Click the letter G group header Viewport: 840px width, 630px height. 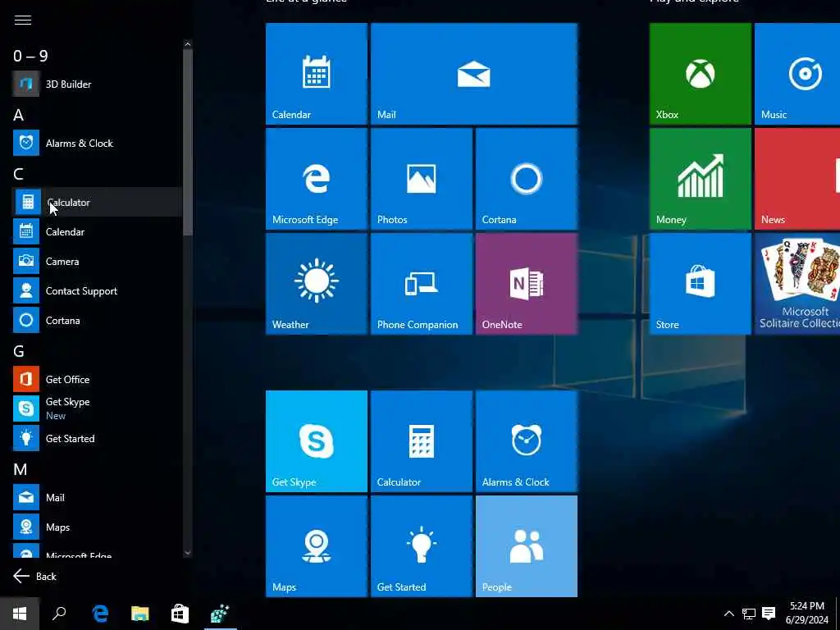click(x=19, y=351)
